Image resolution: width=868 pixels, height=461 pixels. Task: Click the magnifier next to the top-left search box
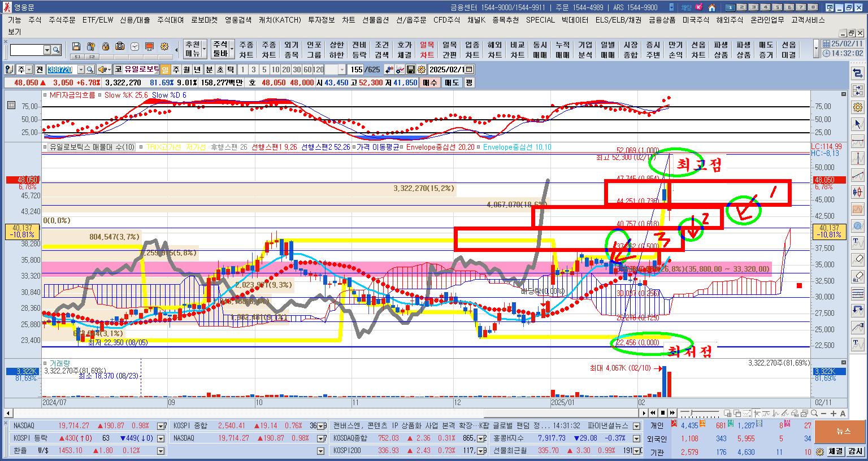coord(56,50)
